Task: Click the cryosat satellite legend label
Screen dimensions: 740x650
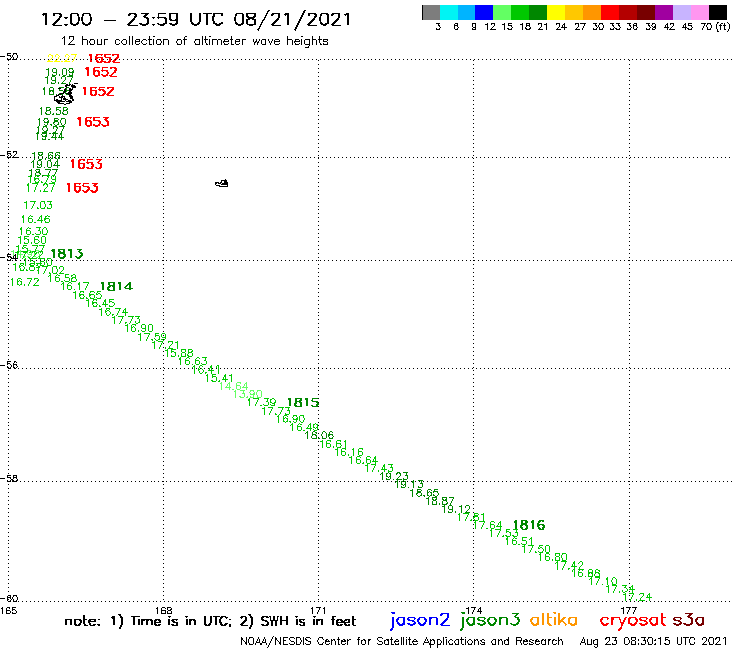Action: pos(633,620)
